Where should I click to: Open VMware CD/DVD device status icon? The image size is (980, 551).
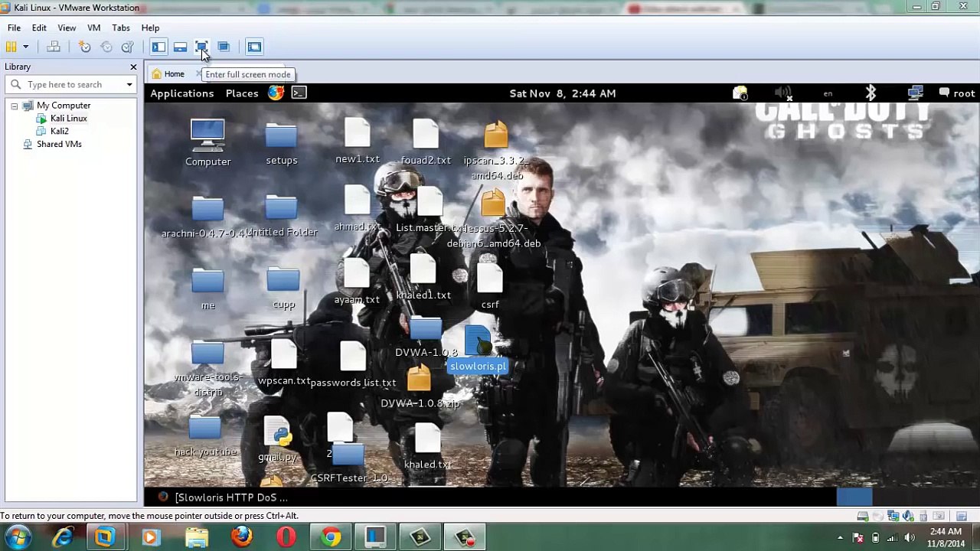877,516
